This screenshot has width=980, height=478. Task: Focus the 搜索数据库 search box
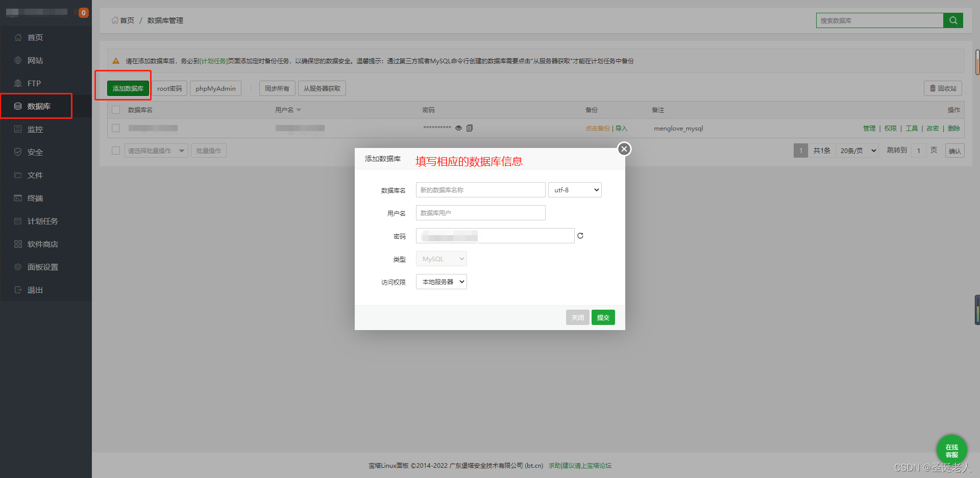880,20
